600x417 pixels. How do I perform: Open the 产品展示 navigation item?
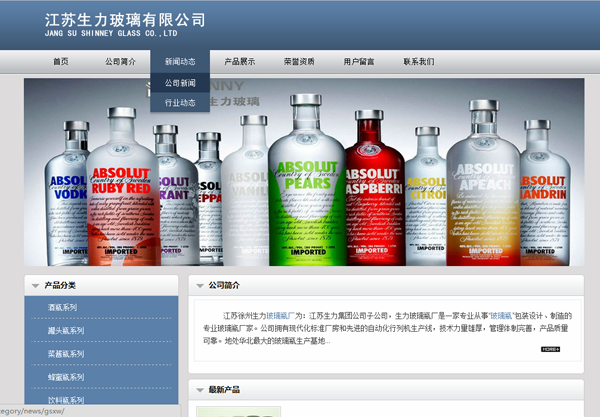240,62
